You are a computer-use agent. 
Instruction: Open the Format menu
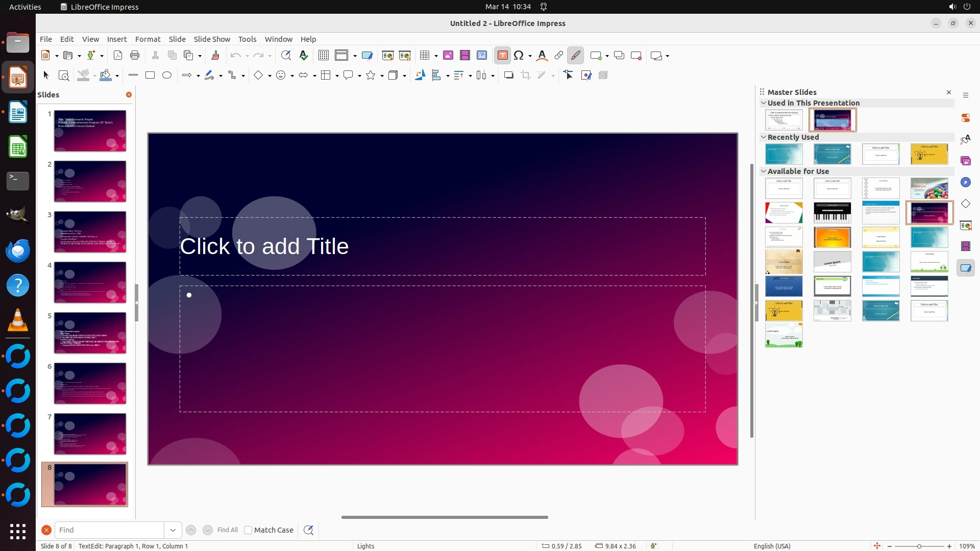148,39
